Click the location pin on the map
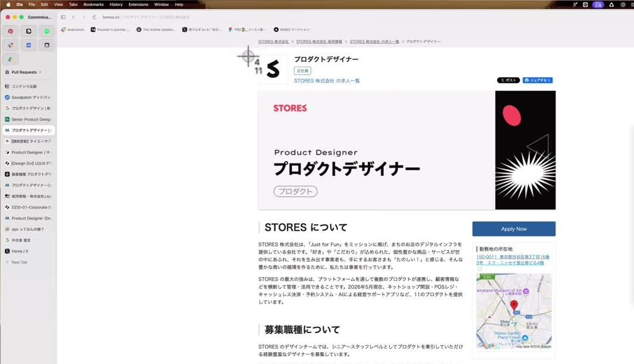Image resolution: width=634 pixels, height=364 pixels. (x=514, y=305)
